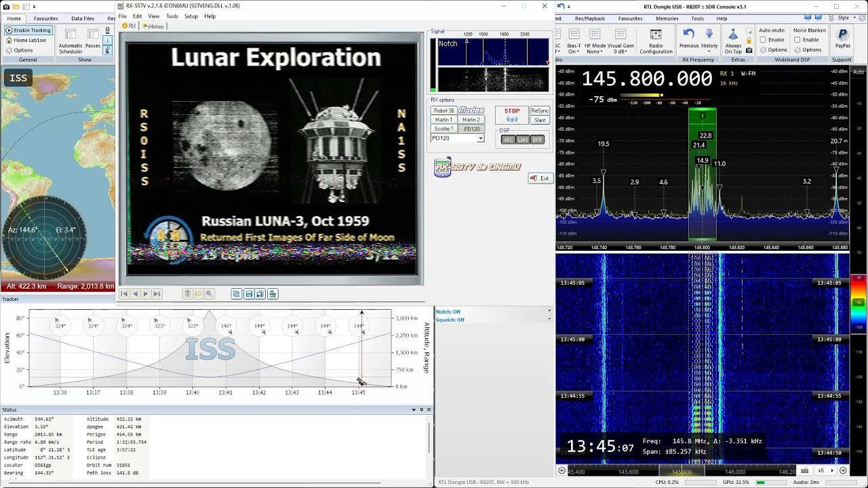Screen dimensions: 868x488
Task: Select Martin 1 SSTV mode
Action: (444, 119)
